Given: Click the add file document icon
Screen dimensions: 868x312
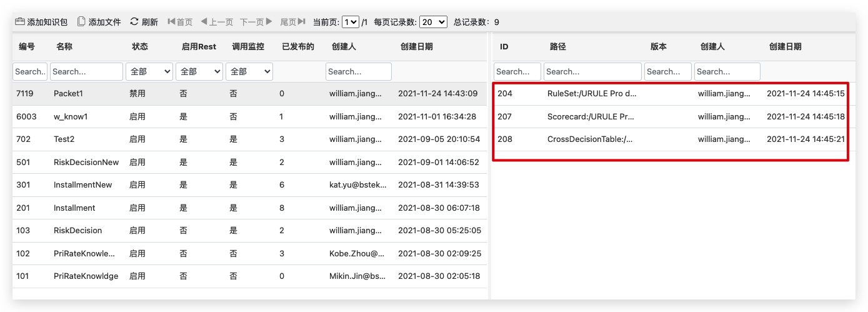Looking at the screenshot, I should point(81,22).
